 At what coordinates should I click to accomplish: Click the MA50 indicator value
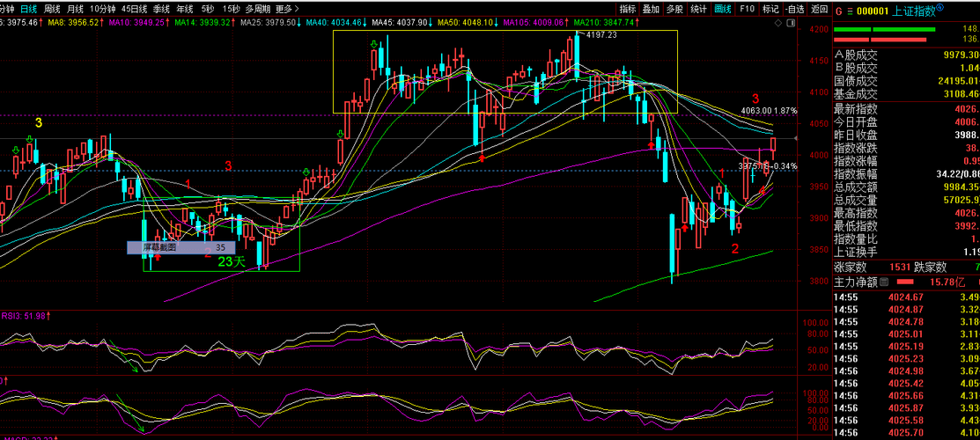[x=466, y=23]
